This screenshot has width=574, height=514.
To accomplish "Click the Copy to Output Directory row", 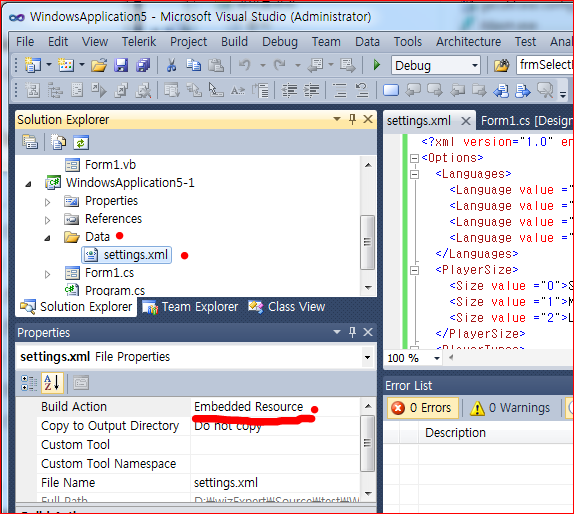I will tap(198, 426).
